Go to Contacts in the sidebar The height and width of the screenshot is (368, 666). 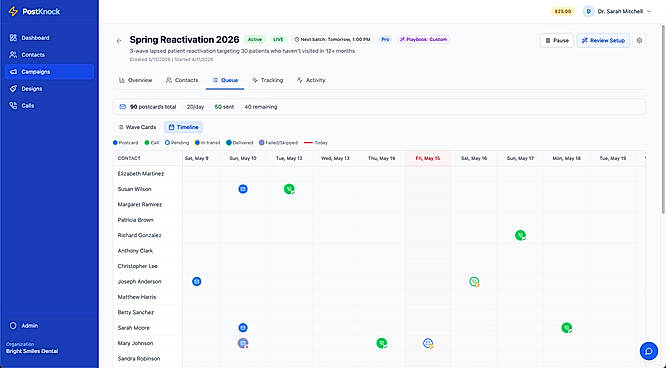(x=49, y=55)
